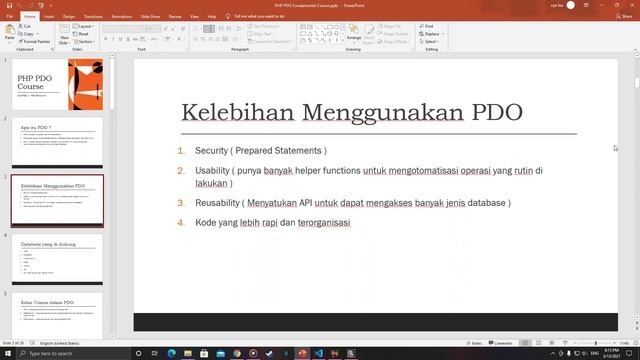The image size is (640, 360).
Task: Open the Windows Start menu
Action: tap(8, 353)
